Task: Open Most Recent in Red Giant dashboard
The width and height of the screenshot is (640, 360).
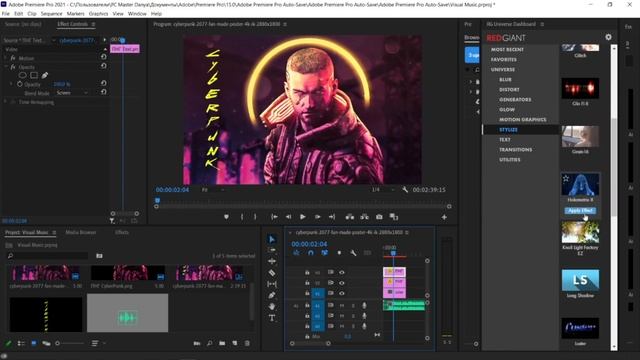Action: coord(507,49)
